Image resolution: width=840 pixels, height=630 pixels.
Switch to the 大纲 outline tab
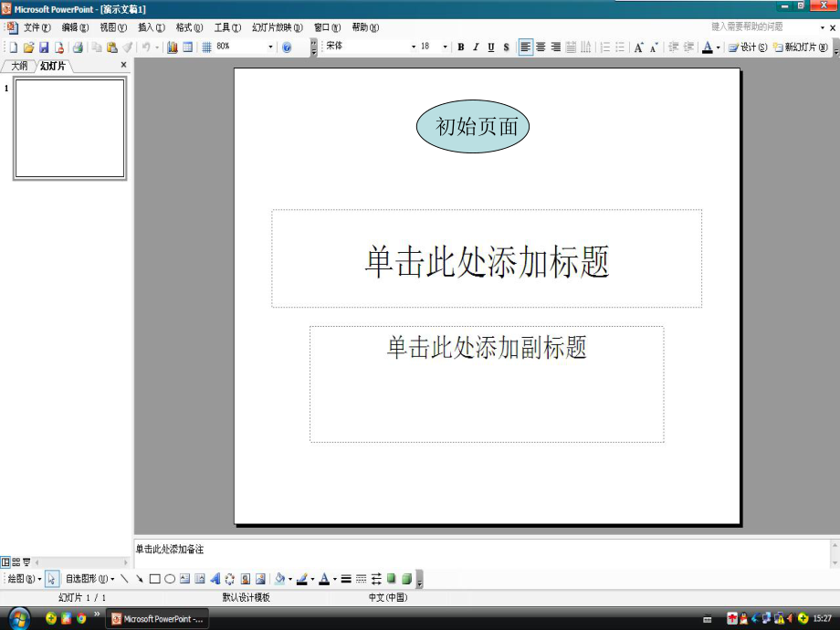pos(19,66)
